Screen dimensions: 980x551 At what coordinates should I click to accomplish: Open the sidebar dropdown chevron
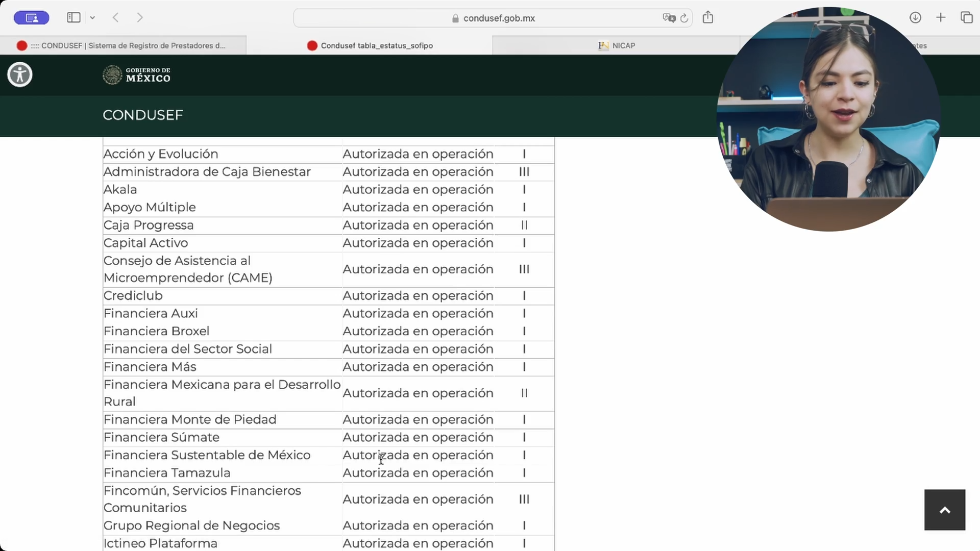pyautogui.click(x=92, y=18)
